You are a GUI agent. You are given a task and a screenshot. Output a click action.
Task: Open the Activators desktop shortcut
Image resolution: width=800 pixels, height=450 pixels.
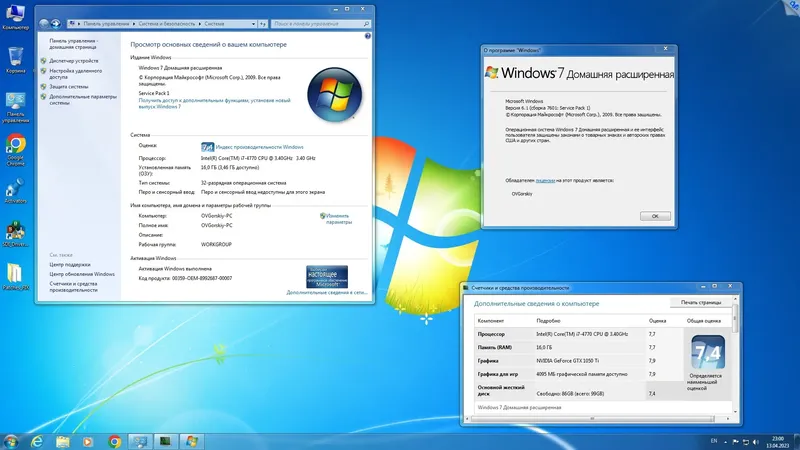coord(15,191)
